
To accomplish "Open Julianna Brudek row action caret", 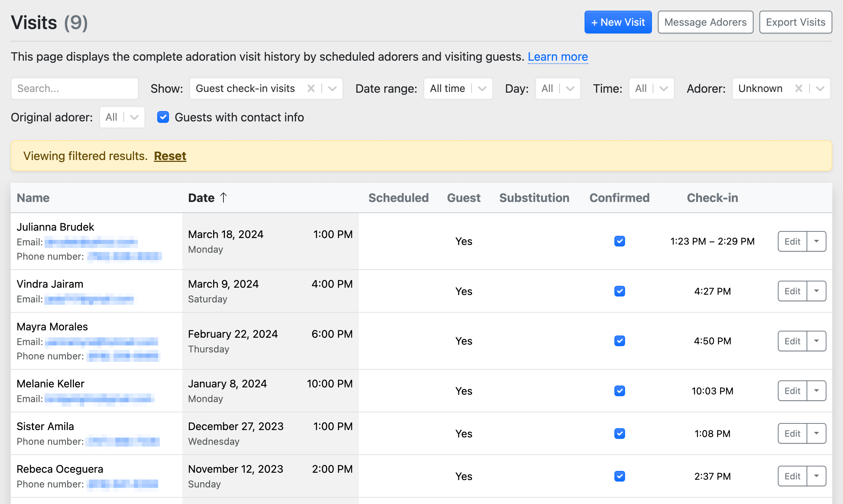I will [816, 241].
